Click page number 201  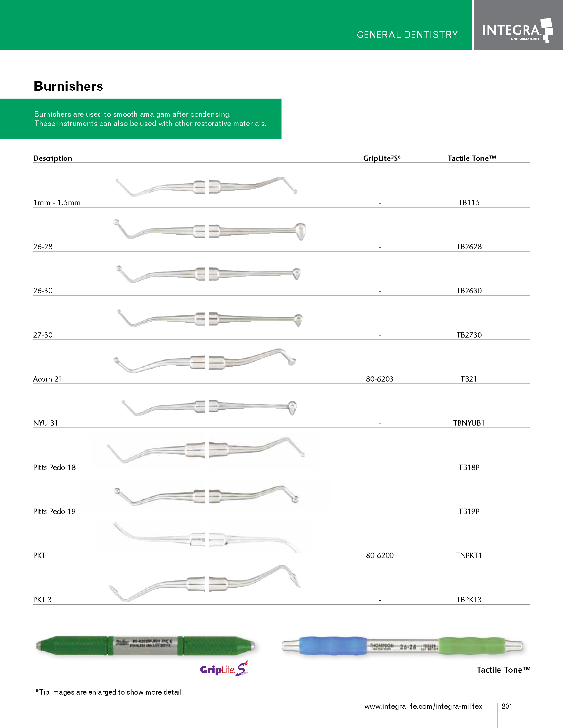[x=507, y=706]
